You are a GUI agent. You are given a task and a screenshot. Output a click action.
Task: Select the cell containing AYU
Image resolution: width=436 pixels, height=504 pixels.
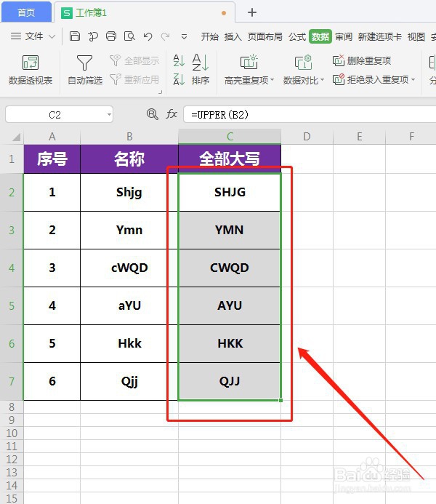[x=230, y=305]
